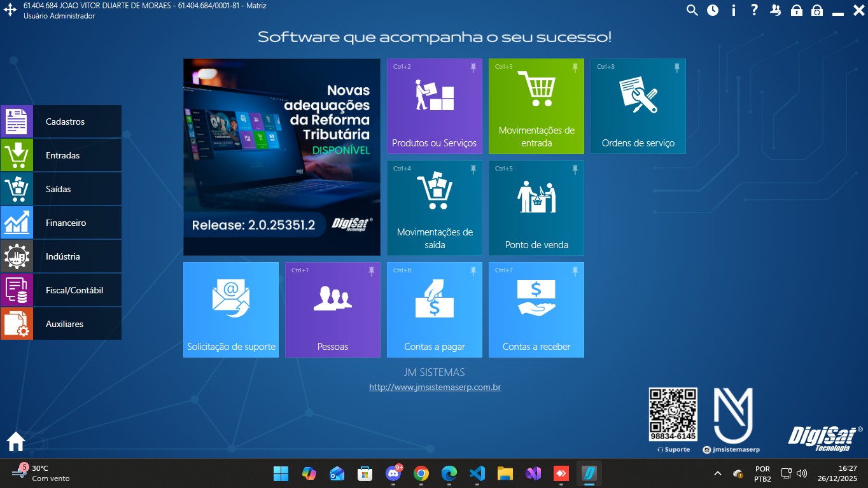Viewport: 868px width, 488px height.
Task: Select the Indústria gear icon in the sidebar
Action: [x=17, y=256]
